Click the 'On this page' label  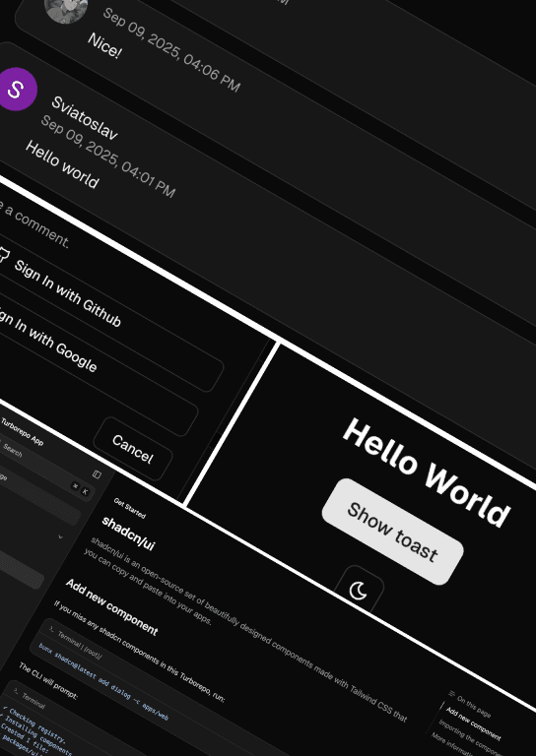(x=474, y=707)
